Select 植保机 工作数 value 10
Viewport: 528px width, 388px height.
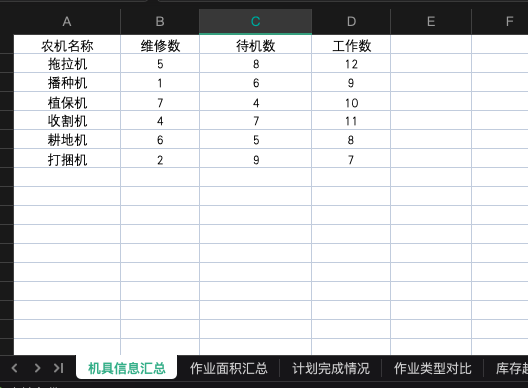[x=351, y=102]
